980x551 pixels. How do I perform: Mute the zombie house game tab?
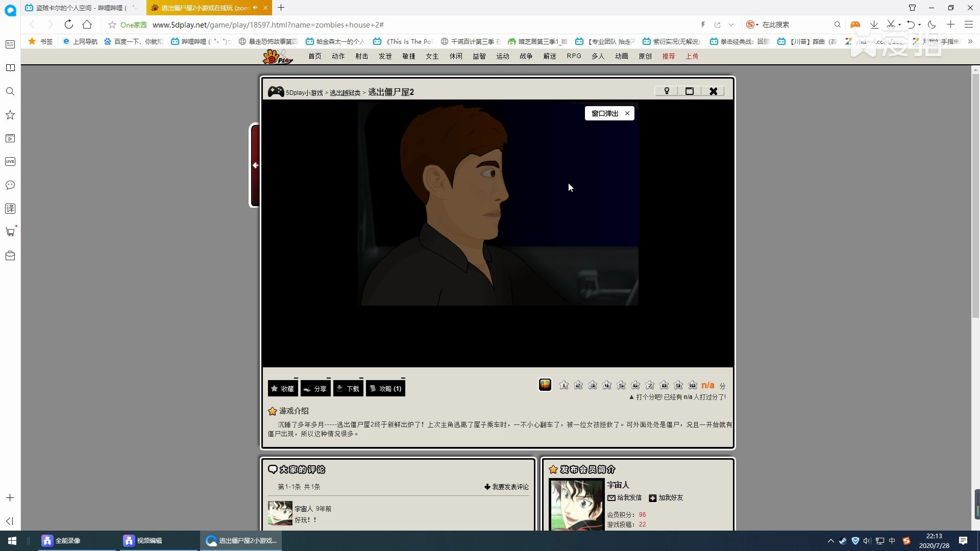[x=255, y=8]
